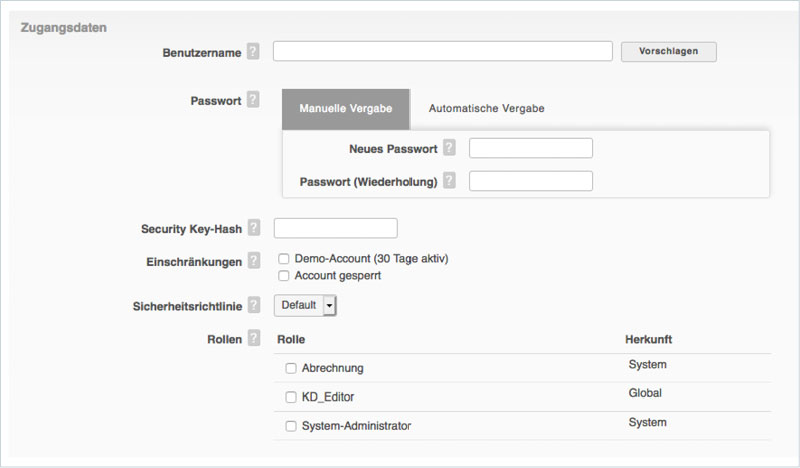Show help for Passwort (Wiederholung)
This screenshot has height=468, width=800.
click(x=449, y=181)
